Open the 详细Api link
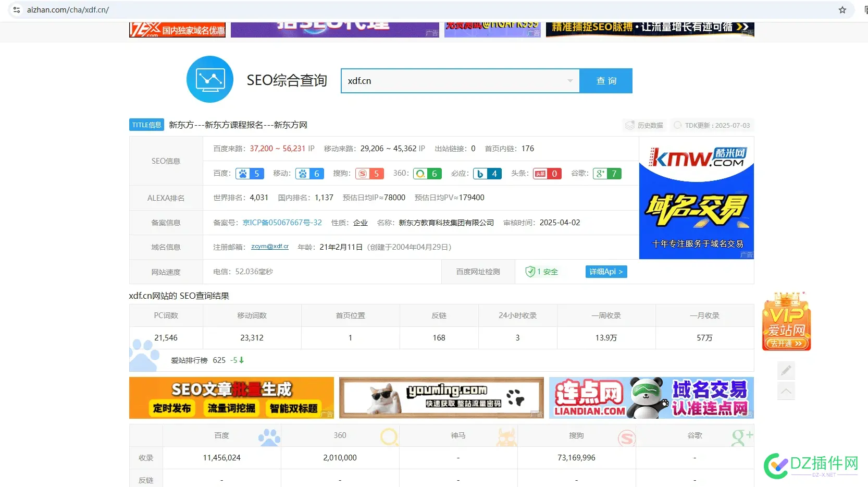 [x=605, y=272]
